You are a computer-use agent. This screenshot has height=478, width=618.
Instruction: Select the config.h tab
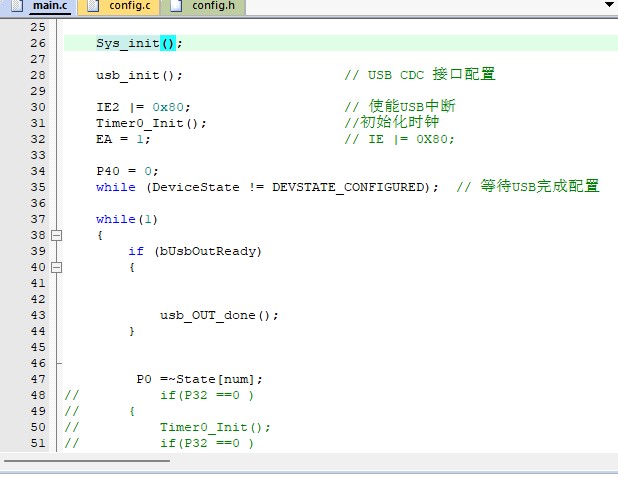[212, 7]
